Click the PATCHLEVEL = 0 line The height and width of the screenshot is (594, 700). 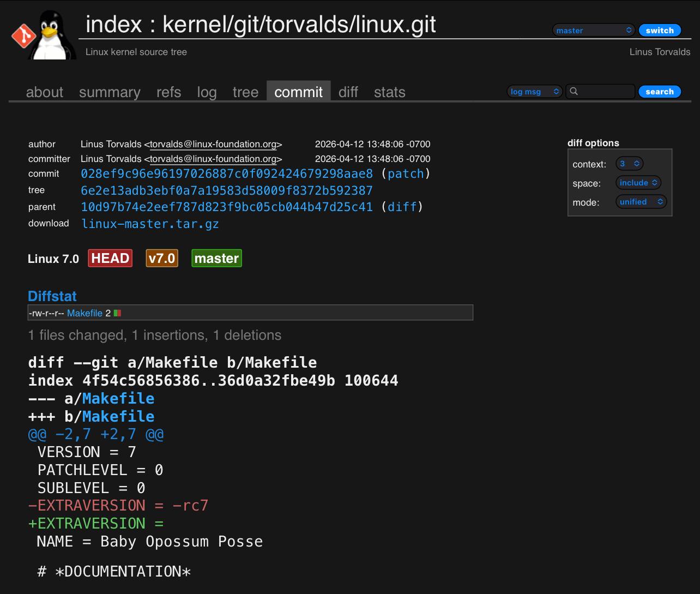(100, 470)
